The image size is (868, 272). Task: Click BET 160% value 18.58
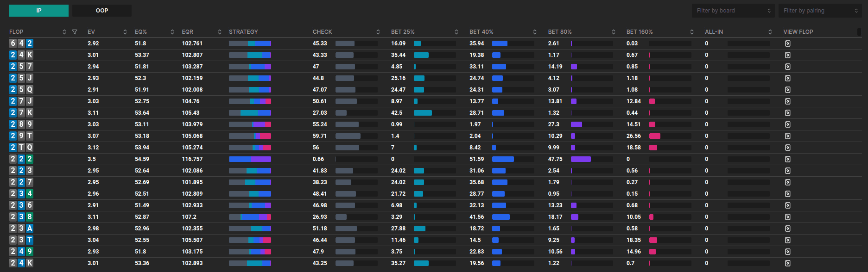click(x=634, y=148)
